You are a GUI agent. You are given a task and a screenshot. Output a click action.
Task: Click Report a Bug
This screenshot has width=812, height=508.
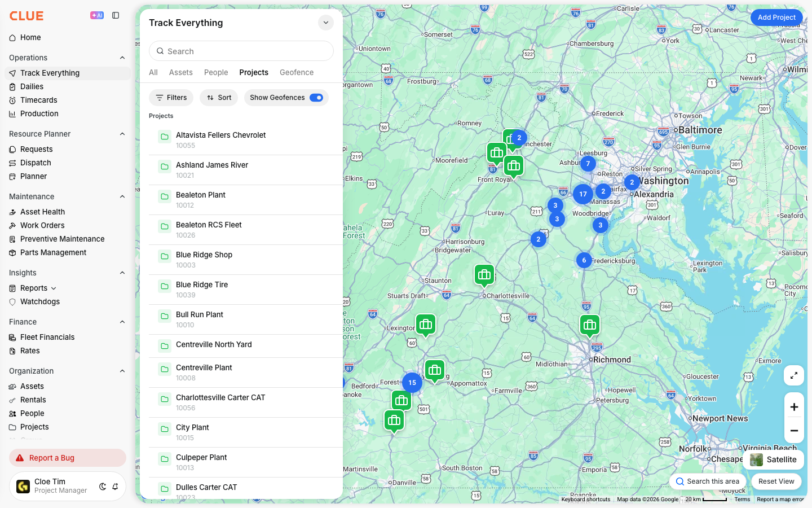point(68,458)
